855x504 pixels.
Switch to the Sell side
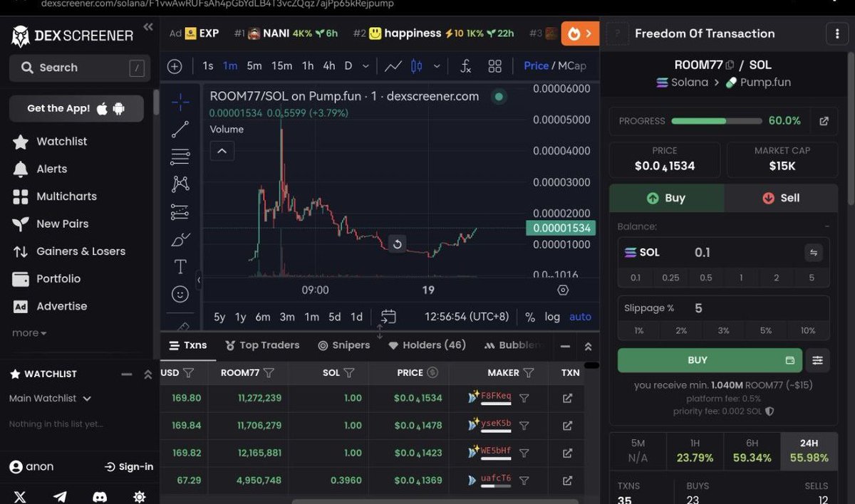(x=781, y=198)
